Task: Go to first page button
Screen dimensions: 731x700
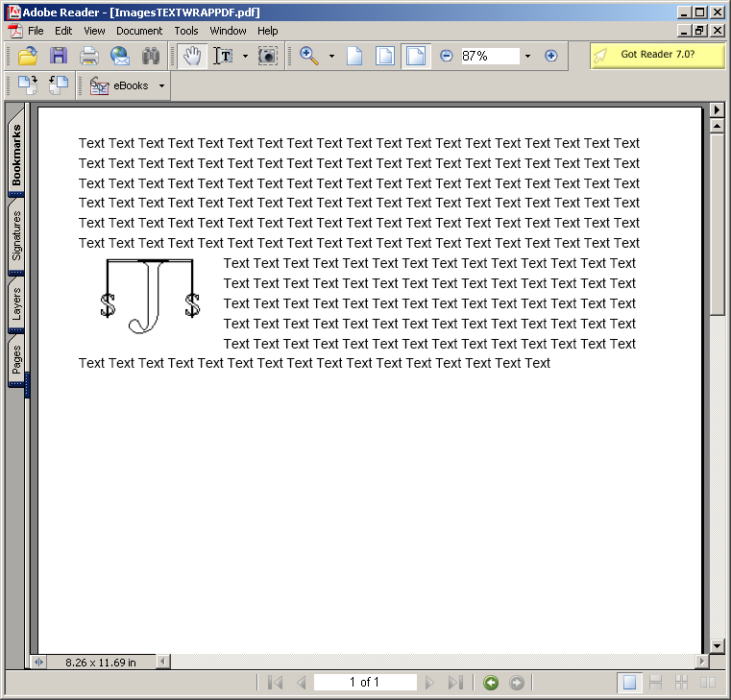Action: point(275,683)
